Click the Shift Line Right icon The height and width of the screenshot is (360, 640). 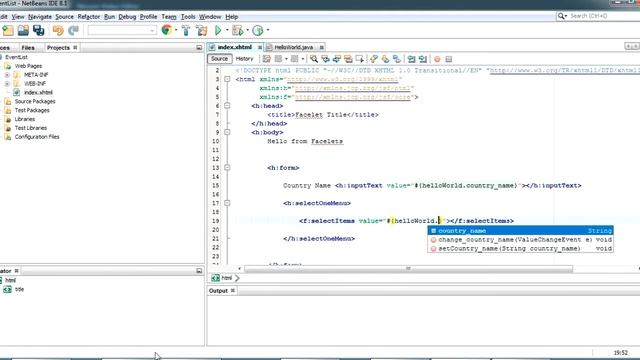[423, 59]
